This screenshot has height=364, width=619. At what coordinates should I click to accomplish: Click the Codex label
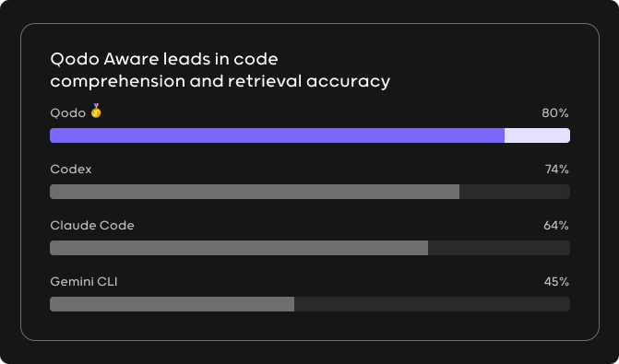[71, 170]
